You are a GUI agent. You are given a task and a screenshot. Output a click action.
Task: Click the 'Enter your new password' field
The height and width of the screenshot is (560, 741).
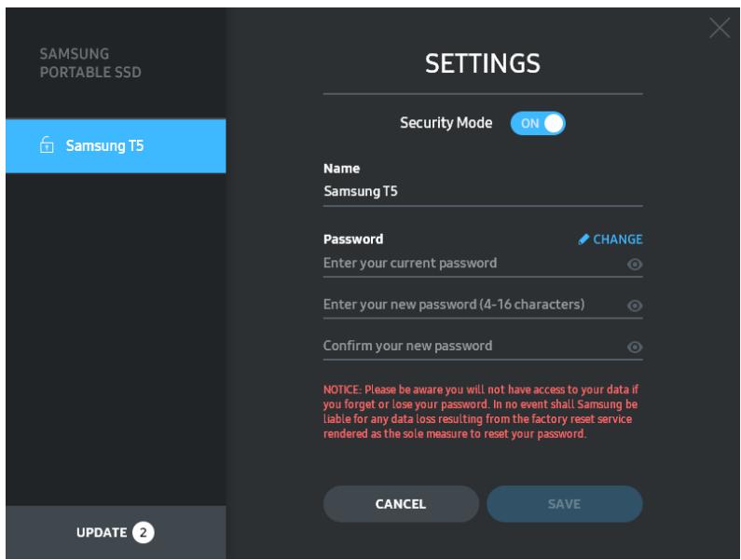pyautogui.click(x=471, y=305)
